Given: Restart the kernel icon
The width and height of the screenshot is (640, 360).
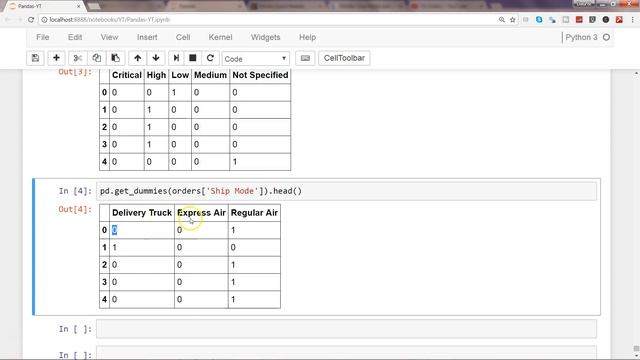Looking at the screenshot, I should [x=210, y=58].
